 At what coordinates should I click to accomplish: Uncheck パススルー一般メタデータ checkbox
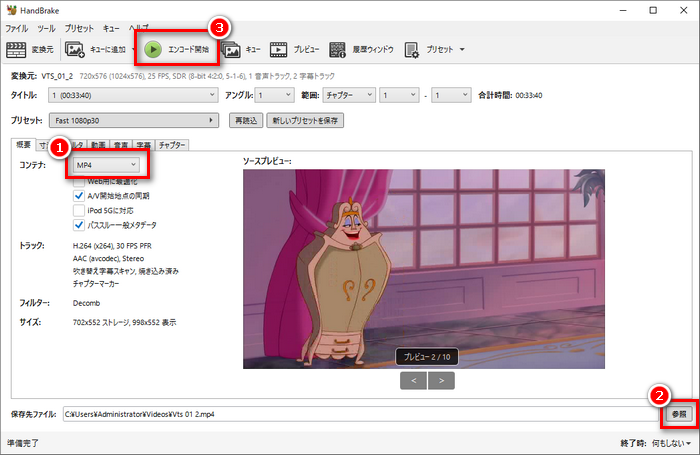[79, 226]
